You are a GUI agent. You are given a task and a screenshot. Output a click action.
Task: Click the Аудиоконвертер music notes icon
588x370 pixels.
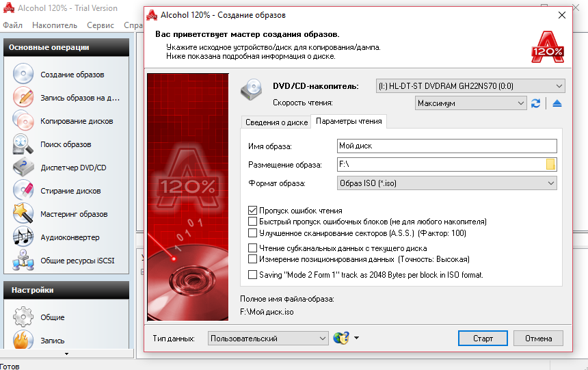pos(23,237)
